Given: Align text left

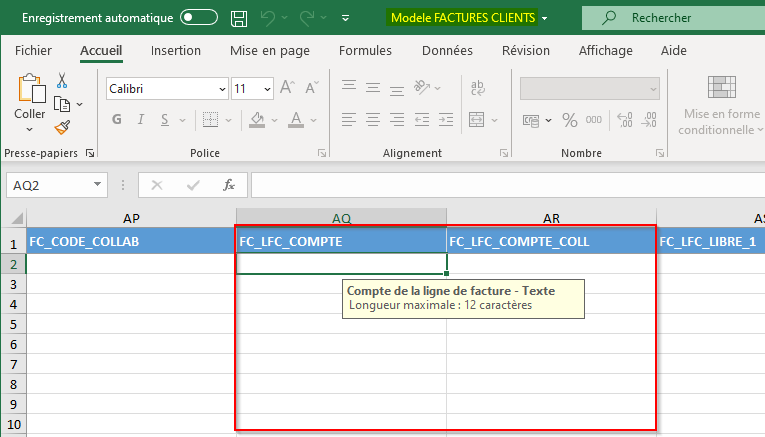Looking at the screenshot, I should [349, 119].
